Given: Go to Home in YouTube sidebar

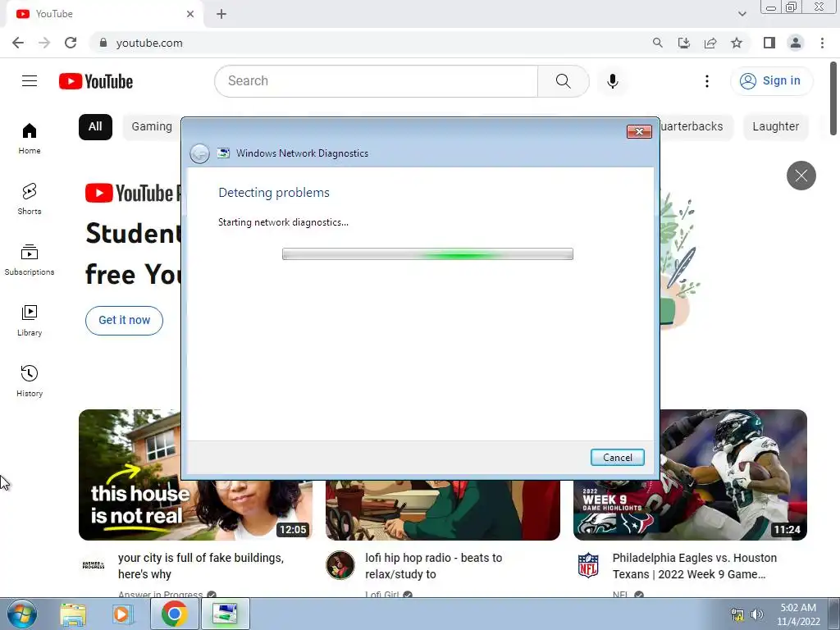Looking at the screenshot, I should coord(30,139).
